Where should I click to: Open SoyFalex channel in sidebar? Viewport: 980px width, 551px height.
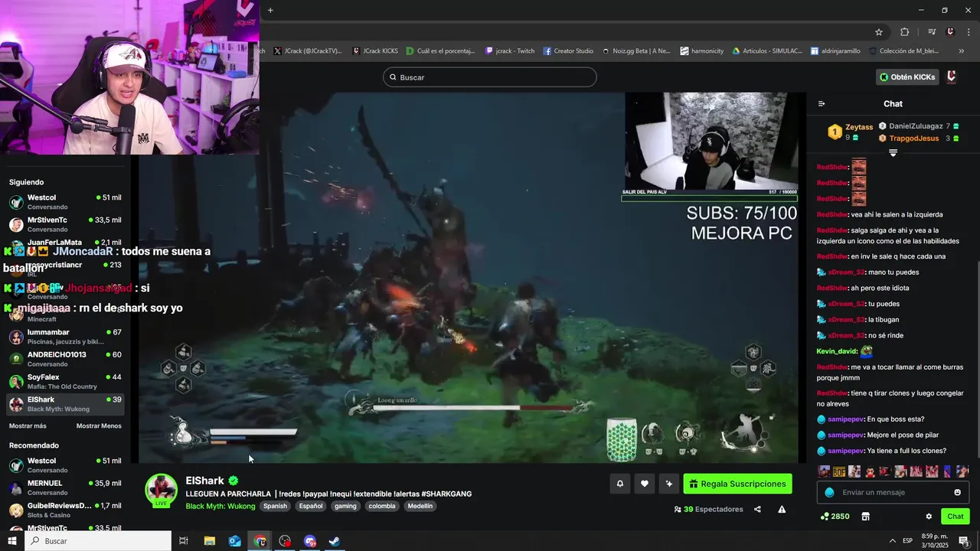tap(65, 381)
